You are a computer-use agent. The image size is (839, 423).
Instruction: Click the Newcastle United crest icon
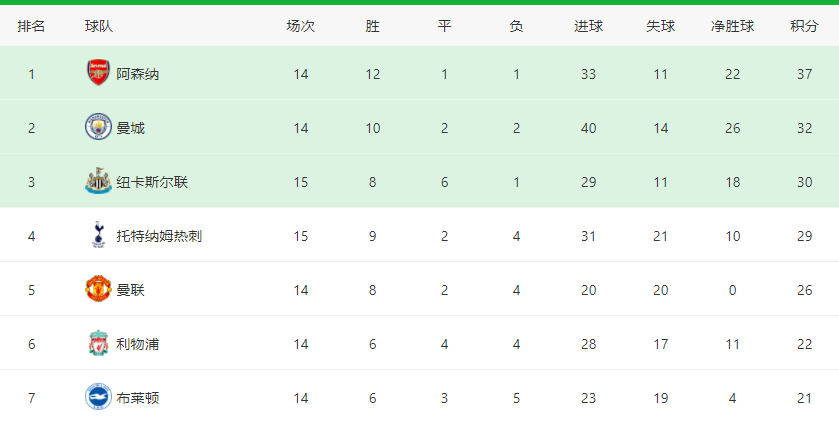click(x=98, y=181)
